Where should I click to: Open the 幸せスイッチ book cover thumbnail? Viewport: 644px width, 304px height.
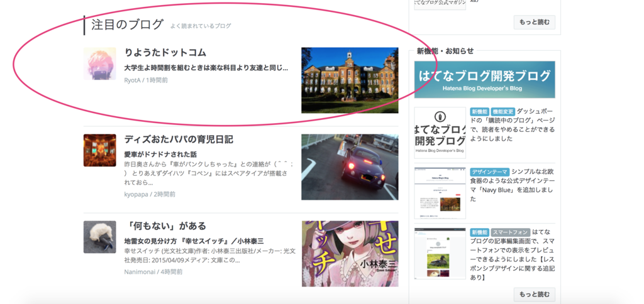coord(350,254)
